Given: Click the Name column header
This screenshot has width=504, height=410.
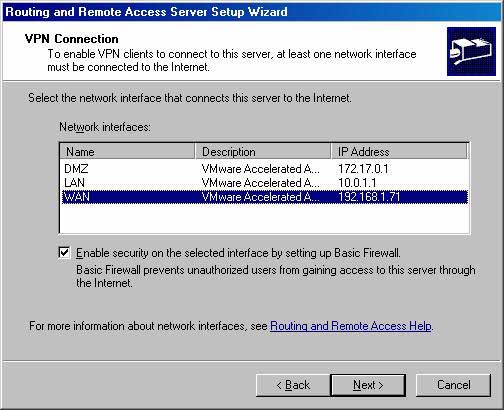Looking at the screenshot, I should [128, 152].
